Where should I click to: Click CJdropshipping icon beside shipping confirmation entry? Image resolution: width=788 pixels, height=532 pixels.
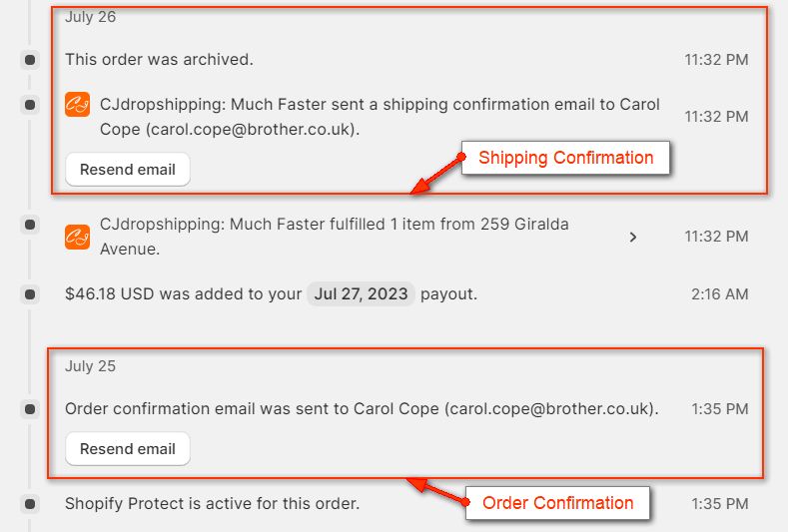click(77, 105)
